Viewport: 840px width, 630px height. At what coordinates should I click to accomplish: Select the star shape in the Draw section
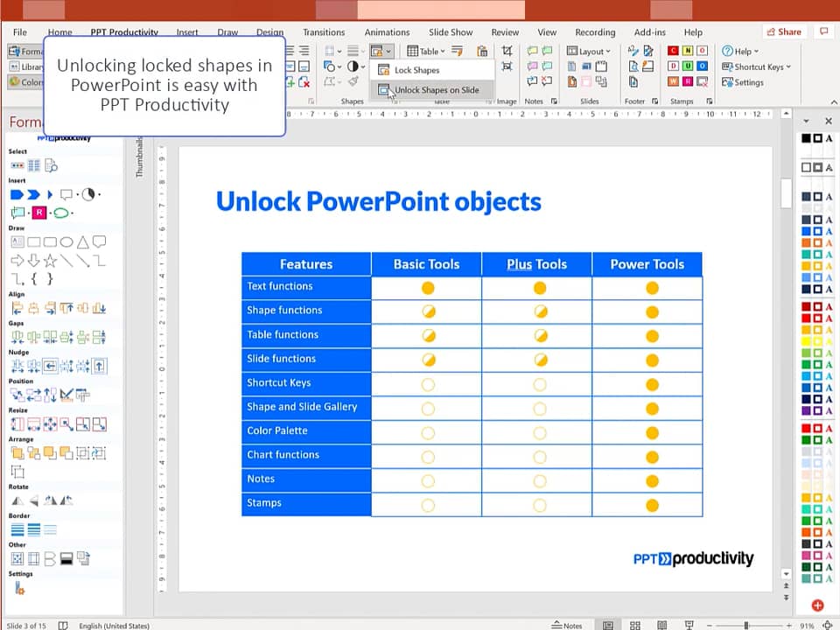50,261
